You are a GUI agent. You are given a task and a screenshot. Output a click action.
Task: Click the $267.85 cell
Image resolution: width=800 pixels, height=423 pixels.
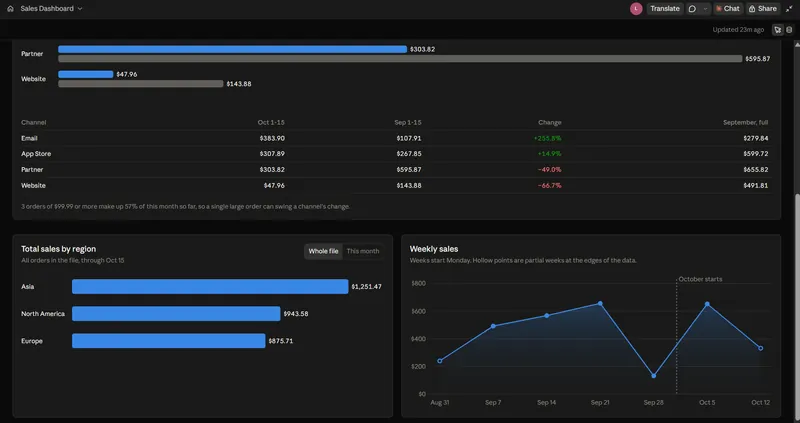click(409, 154)
